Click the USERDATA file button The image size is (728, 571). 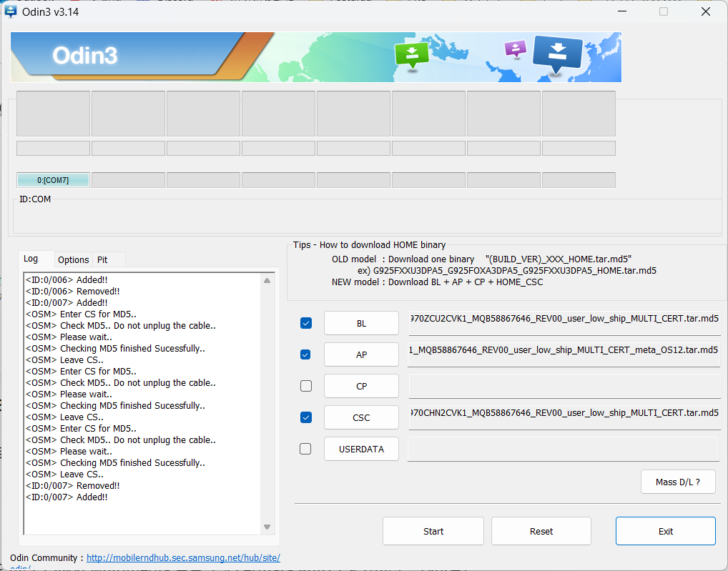coord(361,449)
